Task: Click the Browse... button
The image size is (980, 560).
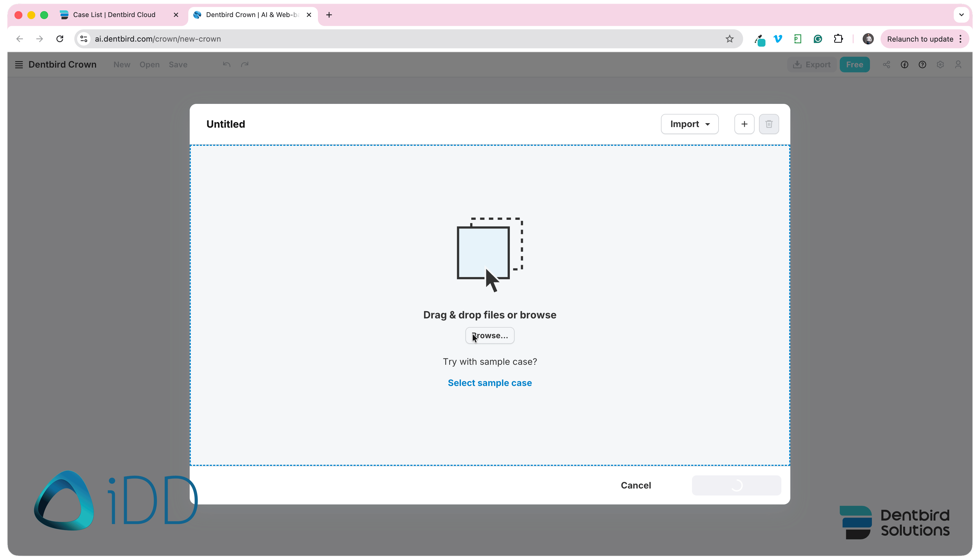Action: click(x=489, y=335)
